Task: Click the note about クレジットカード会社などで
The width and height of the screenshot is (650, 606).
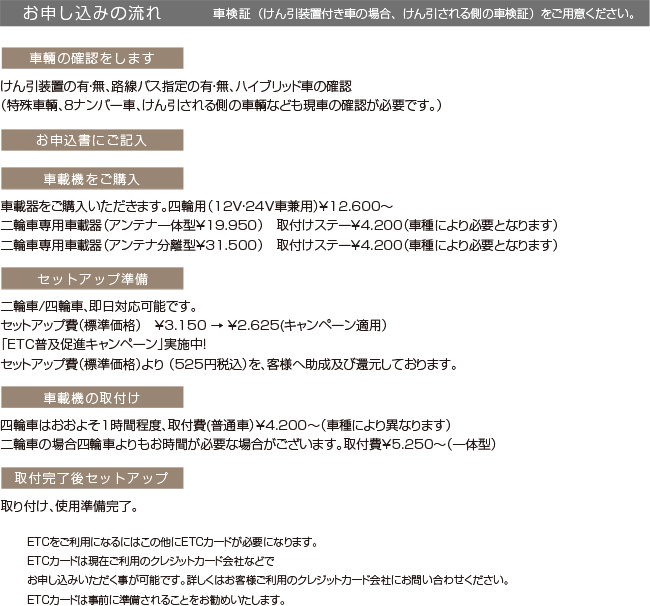Action: coord(150,561)
